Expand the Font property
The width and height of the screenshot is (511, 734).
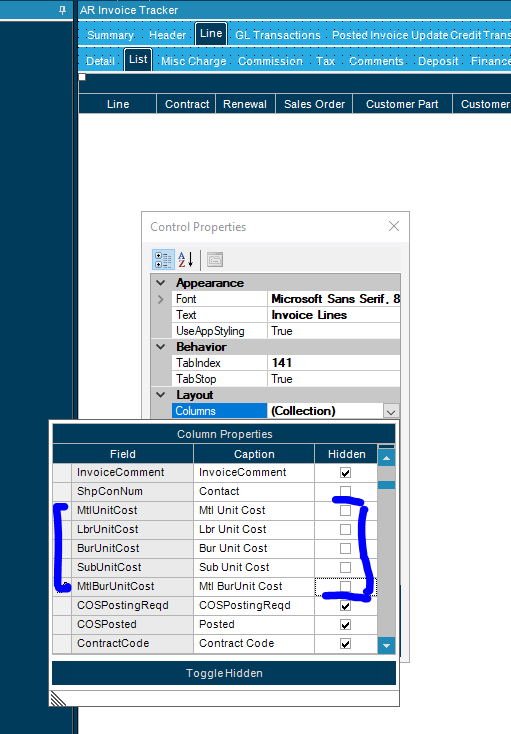[161, 299]
